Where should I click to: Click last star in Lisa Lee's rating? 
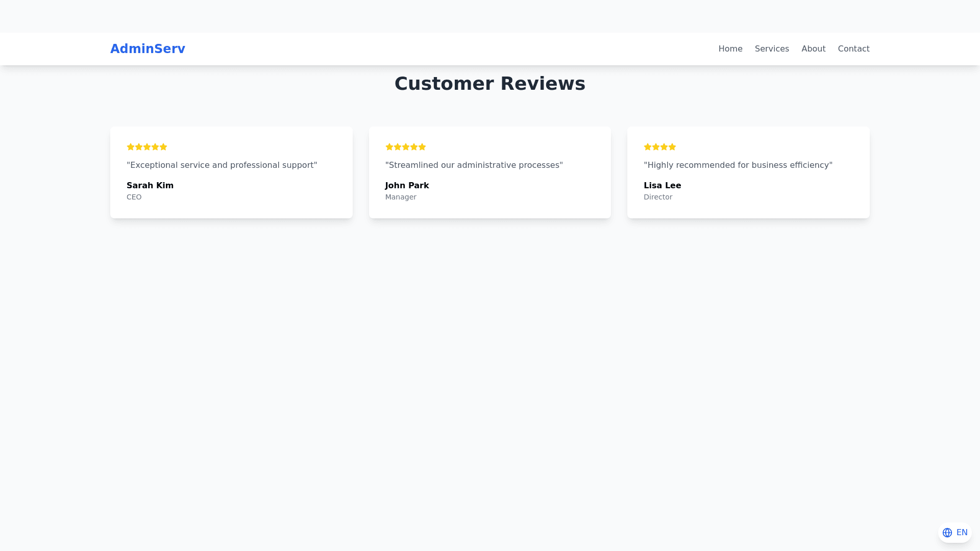[672, 147]
